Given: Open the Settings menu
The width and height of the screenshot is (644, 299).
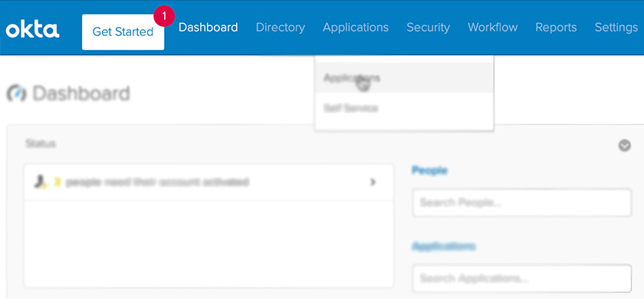Looking at the screenshot, I should coord(616,28).
